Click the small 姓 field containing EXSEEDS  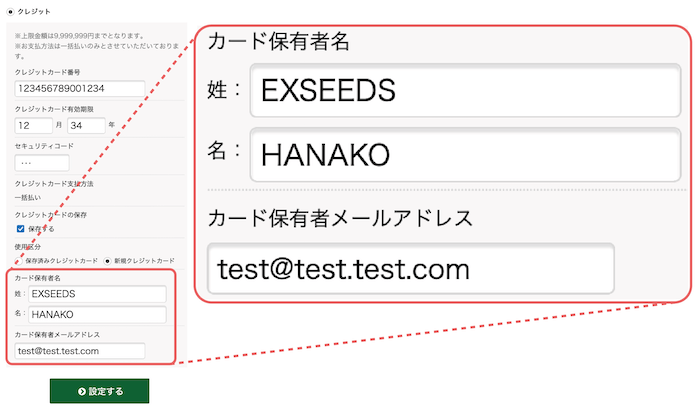coord(97,294)
